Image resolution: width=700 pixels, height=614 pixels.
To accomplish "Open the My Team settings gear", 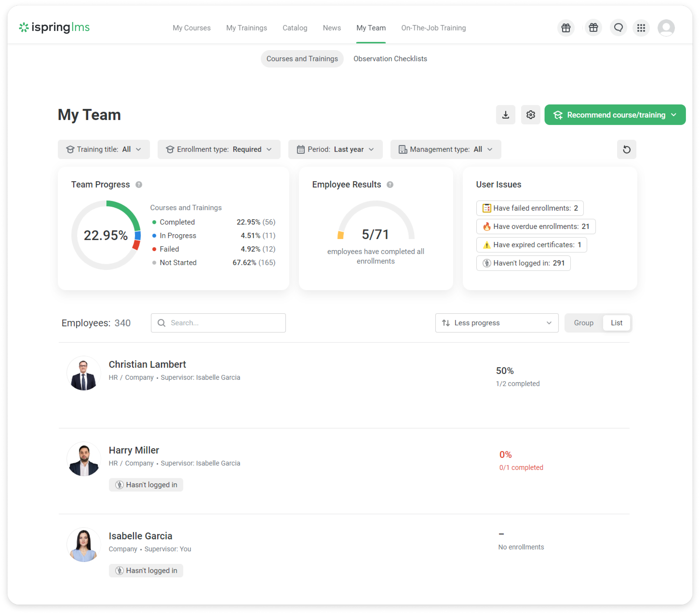I will click(530, 115).
